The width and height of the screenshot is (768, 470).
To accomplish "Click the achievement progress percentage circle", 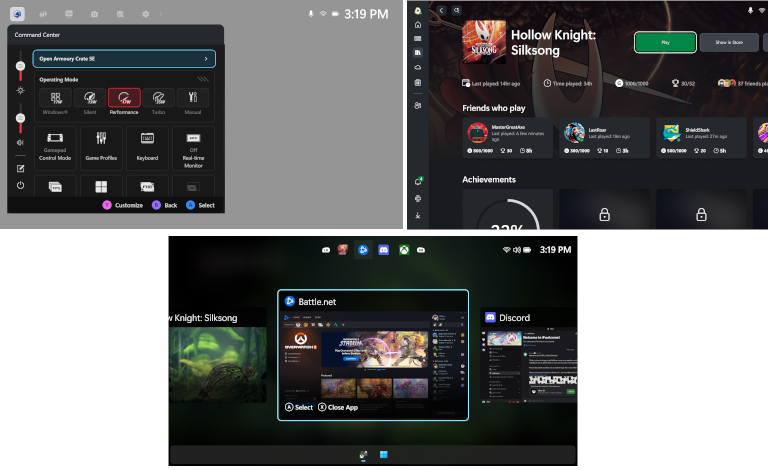I will tap(507, 214).
